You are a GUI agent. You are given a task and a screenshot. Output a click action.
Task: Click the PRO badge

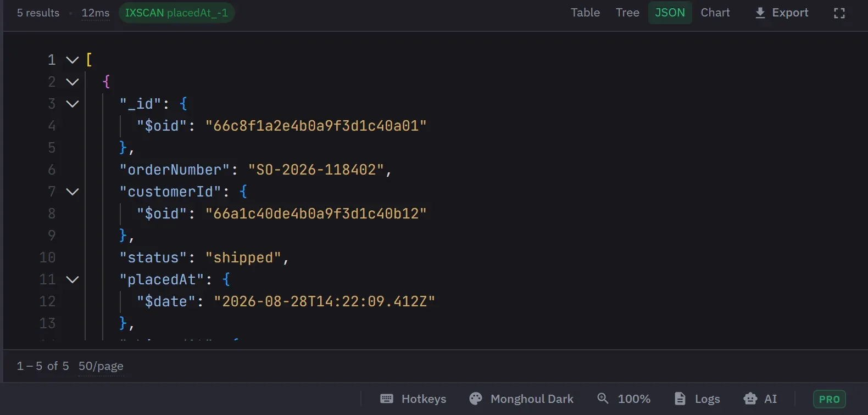[830, 399]
